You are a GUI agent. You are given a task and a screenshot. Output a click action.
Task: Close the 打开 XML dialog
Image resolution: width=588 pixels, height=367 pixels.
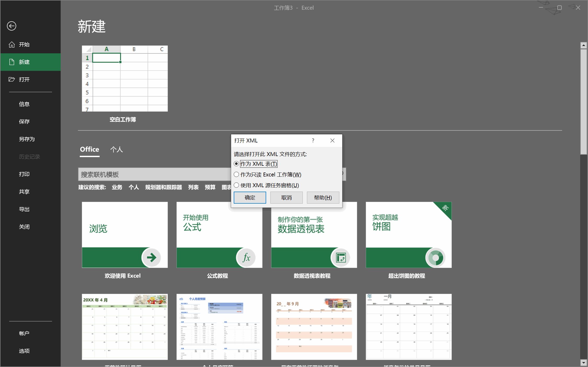coord(332,141)
